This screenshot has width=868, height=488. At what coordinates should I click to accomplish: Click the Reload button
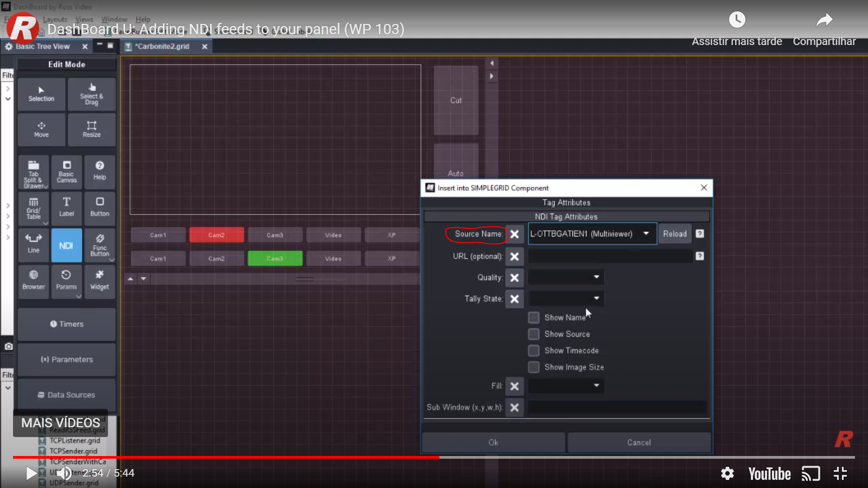pos(675,234)
